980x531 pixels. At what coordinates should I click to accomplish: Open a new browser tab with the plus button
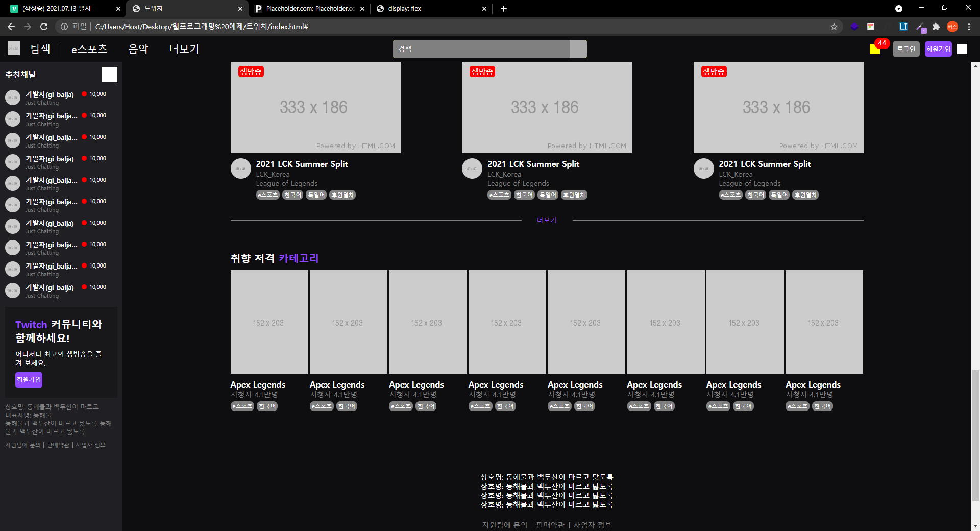click(504, 9)
